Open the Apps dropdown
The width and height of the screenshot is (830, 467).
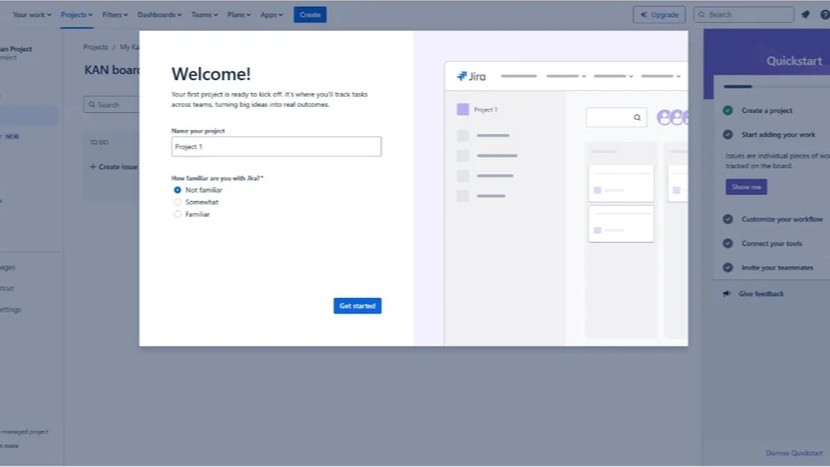coord(272,15)
